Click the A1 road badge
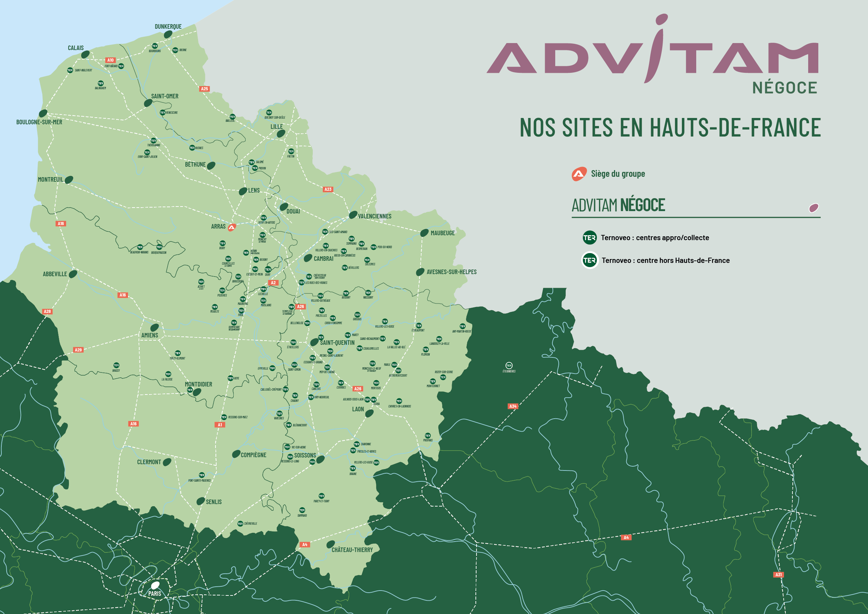This screenshot has height=614, width=868. coord(220,425)
